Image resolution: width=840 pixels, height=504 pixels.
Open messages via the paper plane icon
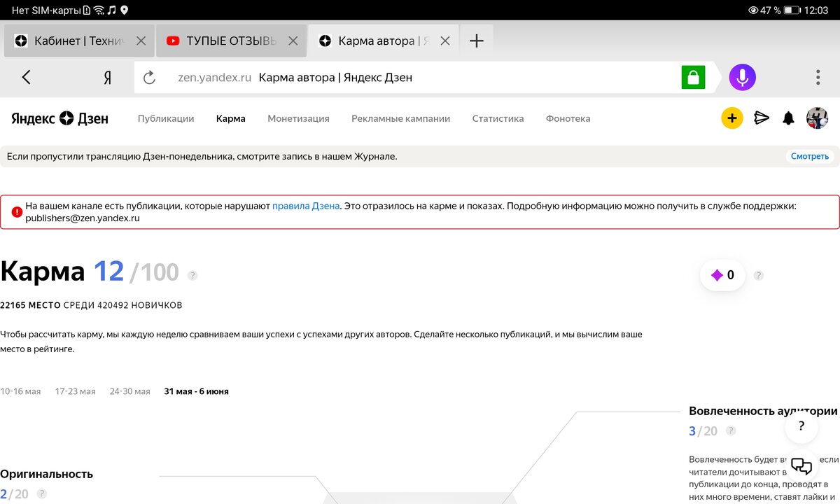point(762,118)
